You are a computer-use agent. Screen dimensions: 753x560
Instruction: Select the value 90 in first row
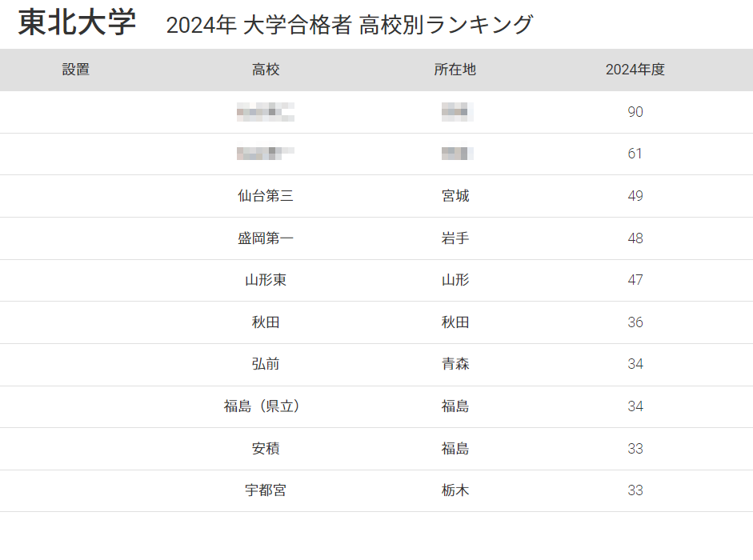[x=635, y=112]
